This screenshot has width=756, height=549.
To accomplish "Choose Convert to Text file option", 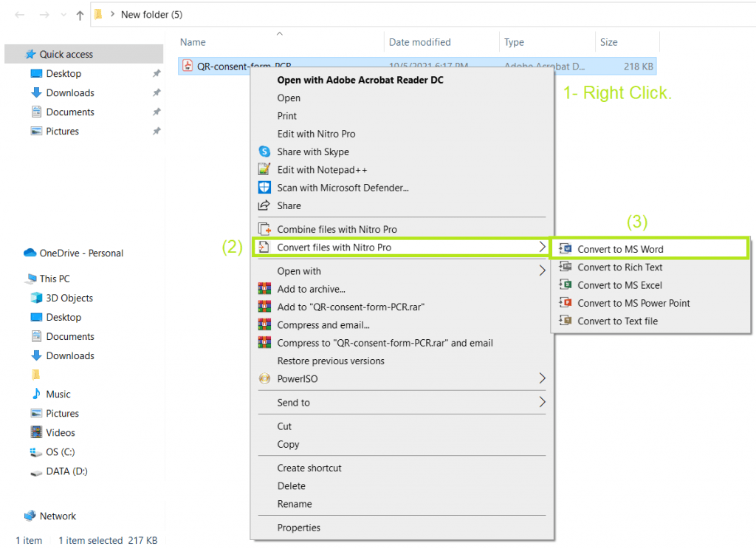I will (617, 321).
